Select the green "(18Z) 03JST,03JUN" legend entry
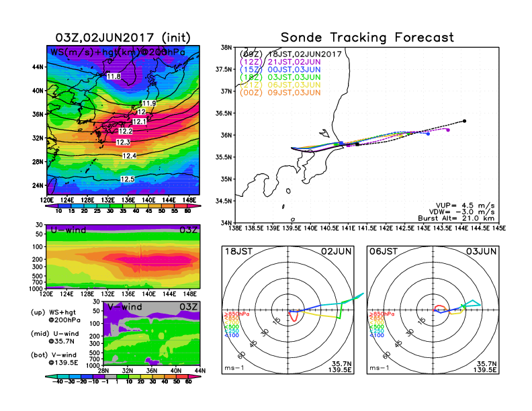Viewport: 532px width, 411px height. click(x=280, y=77)
